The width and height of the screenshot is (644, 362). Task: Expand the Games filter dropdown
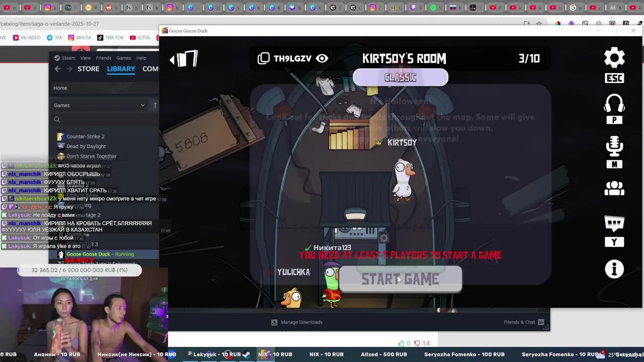coord(100,105)
